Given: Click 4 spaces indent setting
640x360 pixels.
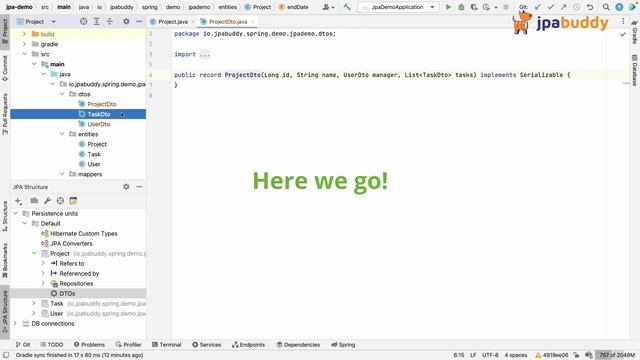Looking at the screenshot, I should coord(516,355).
